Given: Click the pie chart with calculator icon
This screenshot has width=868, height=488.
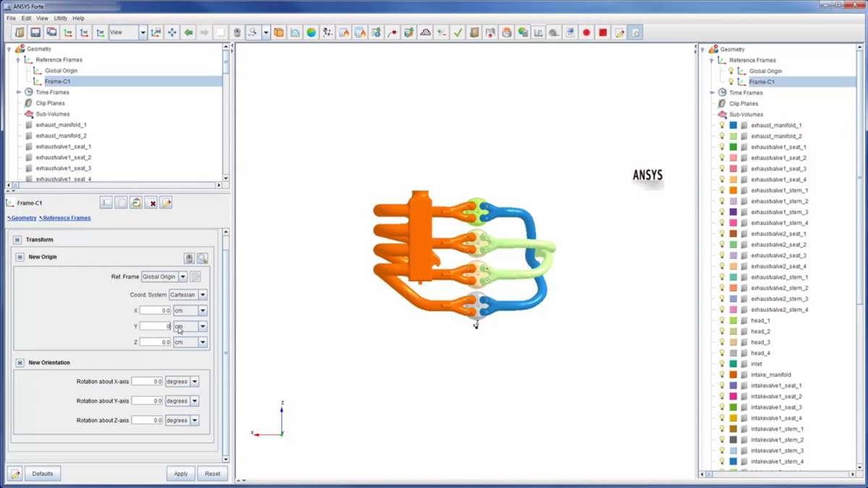Looking at the screenshot, I should [x=523, y=33].
